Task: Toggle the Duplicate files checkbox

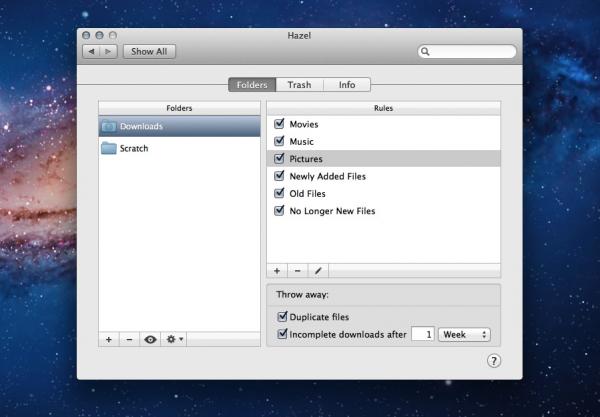Action: pos(282,316)
